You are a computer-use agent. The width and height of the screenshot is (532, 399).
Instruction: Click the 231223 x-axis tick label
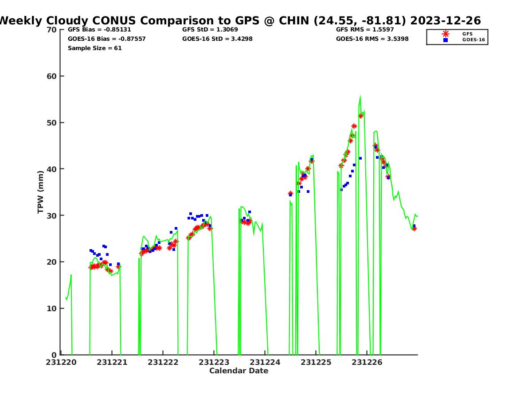click(x=215, y=362)
